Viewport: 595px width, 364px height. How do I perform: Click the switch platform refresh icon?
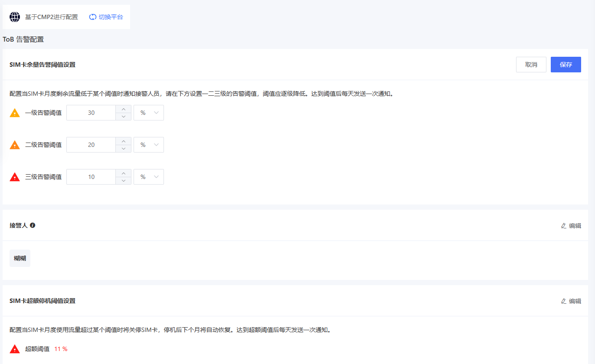92,17
